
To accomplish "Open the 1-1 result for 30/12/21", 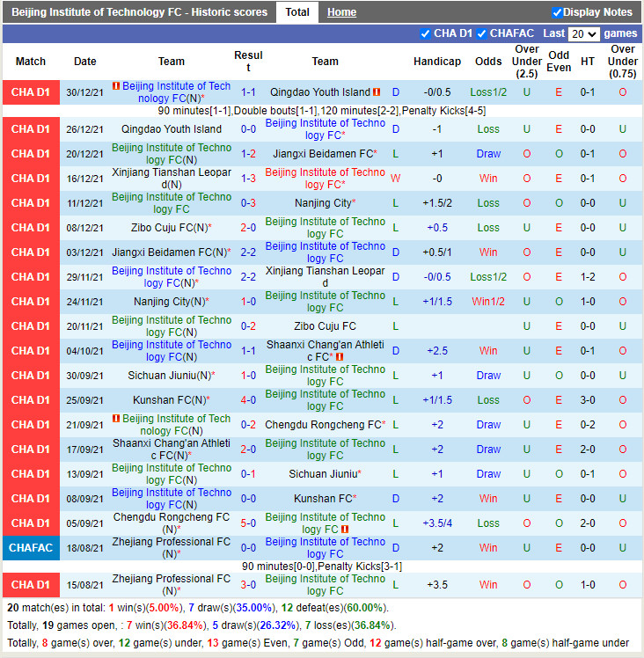I will click(248, 92).
